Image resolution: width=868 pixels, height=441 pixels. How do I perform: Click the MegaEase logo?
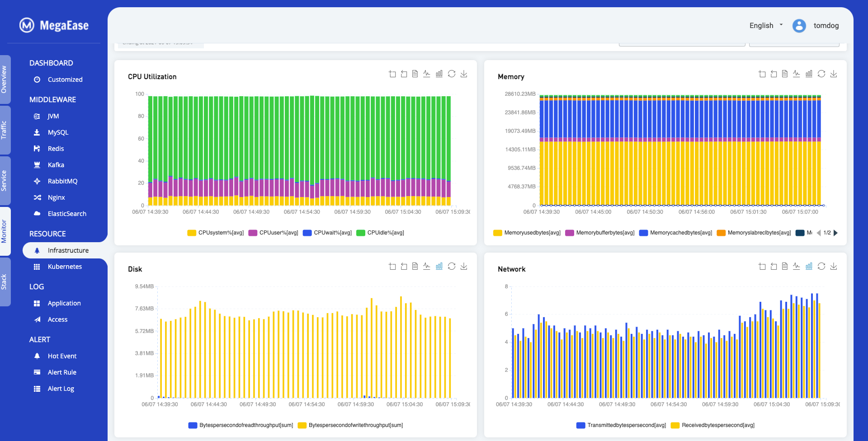click(54, 25)
